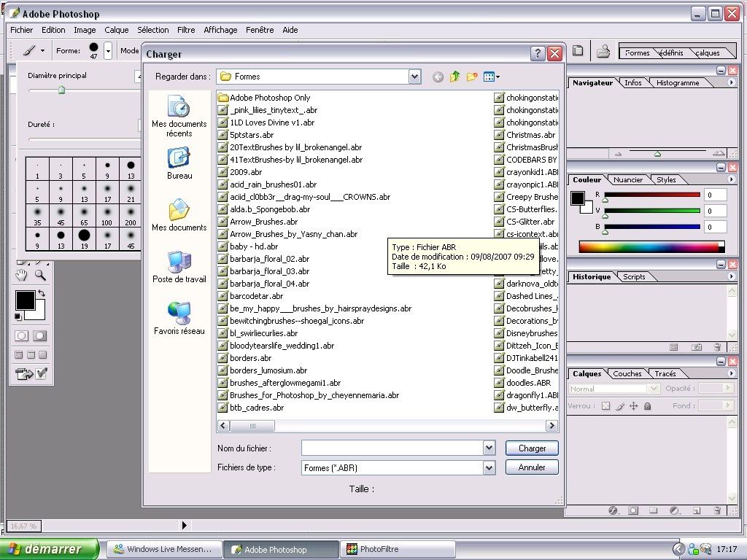
Task: Click the Navigateur zoom slider handle
Action: coord(657,154)
